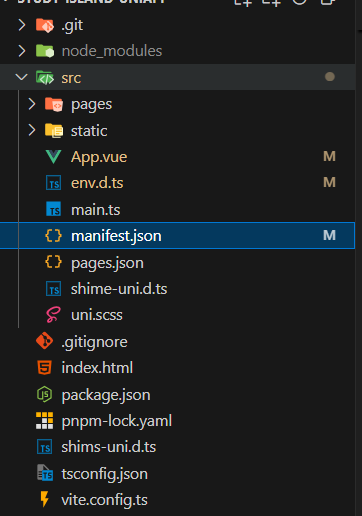The width and height of the screenshot is (362, 516).
Task: Expand the .git folder chevron
Action: pyautogui.click(x=22, y=25)
